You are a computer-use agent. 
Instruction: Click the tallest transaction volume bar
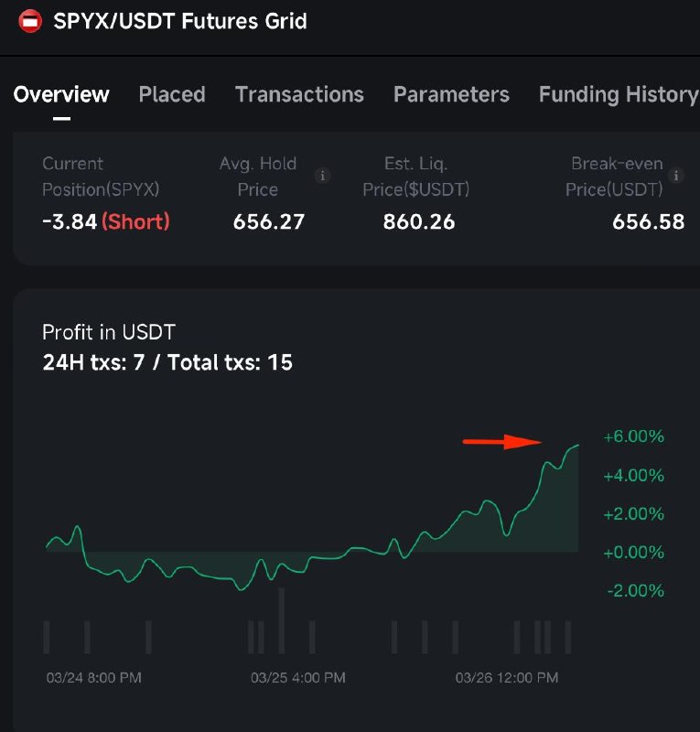point(281,620)
